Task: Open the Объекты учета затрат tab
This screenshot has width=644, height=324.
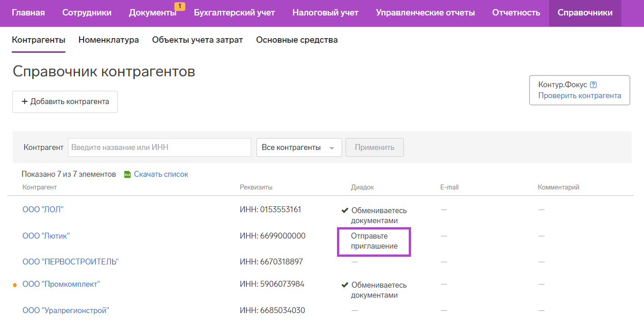Action: point(197,40)
